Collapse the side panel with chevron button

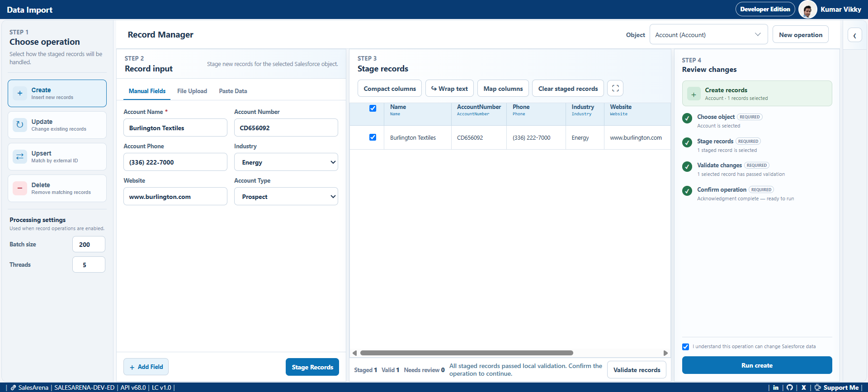[854, 35]
